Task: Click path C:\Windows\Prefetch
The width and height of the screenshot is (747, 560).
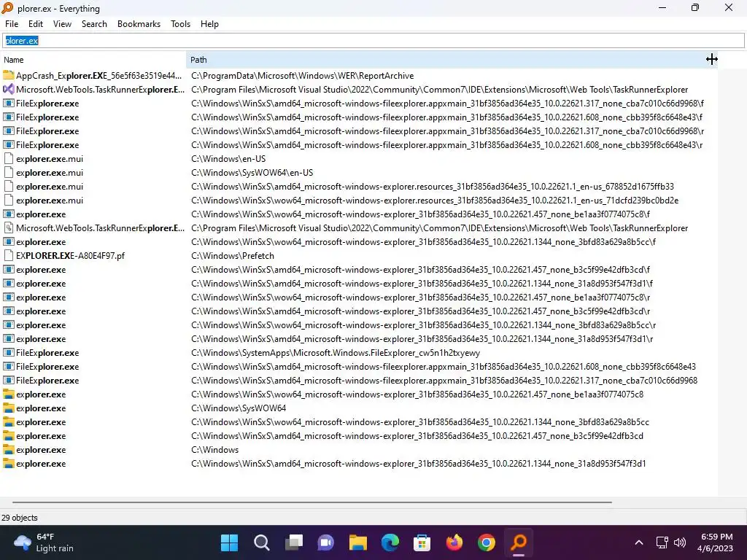Action: (233, 256)
